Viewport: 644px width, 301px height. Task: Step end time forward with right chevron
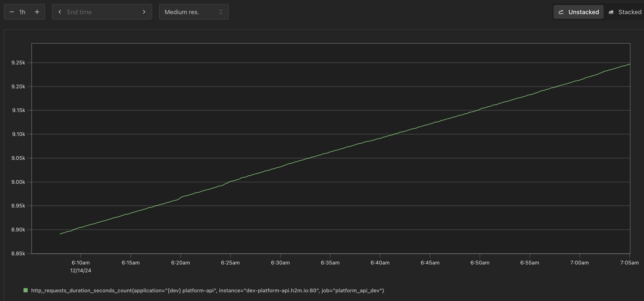pyautogui.click(x=144, y=12)
